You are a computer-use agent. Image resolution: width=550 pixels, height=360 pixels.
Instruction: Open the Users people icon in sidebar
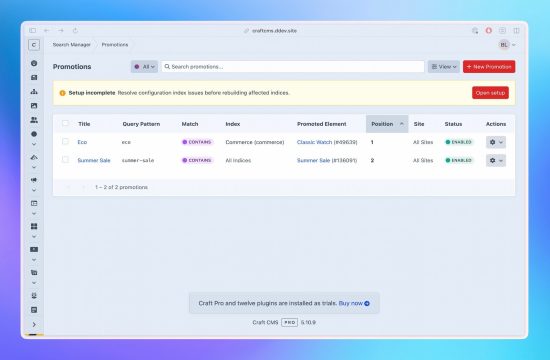34,120
